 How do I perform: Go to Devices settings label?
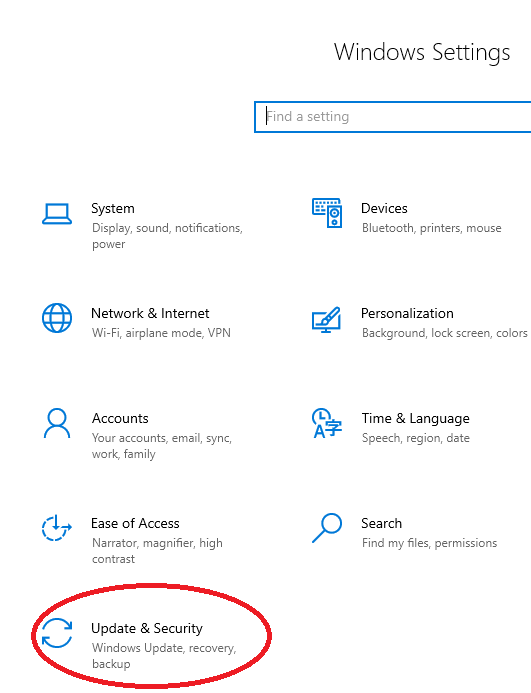click(x=384, y=208)
